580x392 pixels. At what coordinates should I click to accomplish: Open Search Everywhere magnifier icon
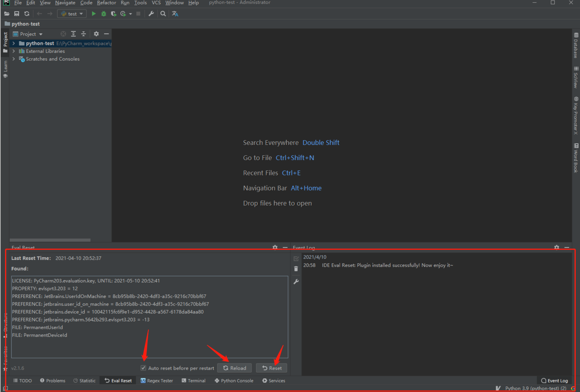click(163, 14)
